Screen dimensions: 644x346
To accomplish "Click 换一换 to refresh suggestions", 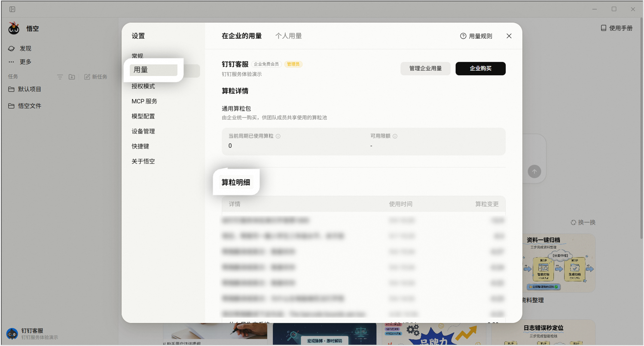I will (x=583, y=222).
